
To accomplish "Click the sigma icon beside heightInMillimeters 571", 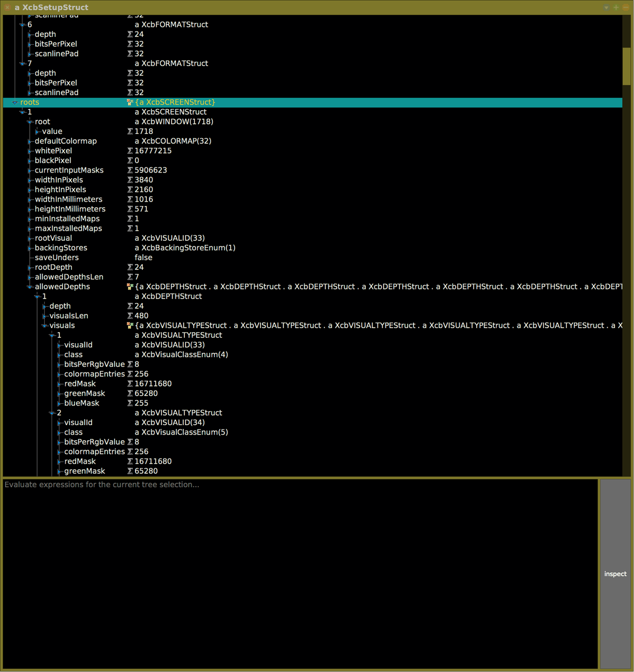I will 130,209.
